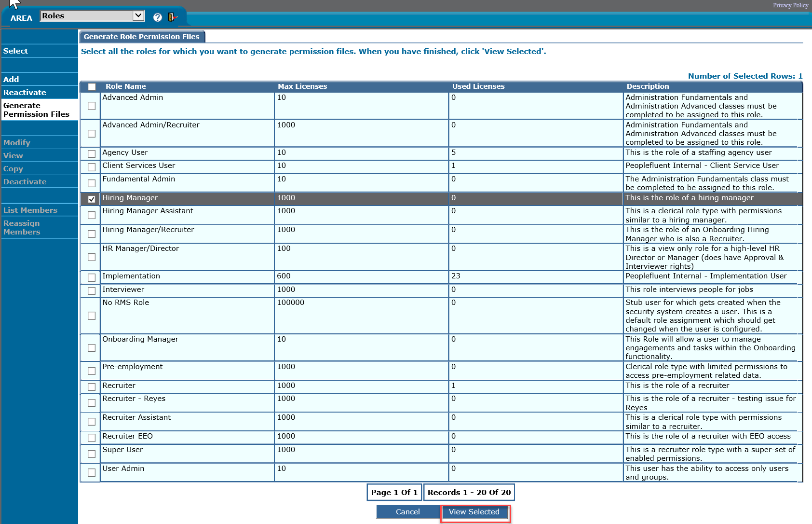
Task: Choose Reactivate in the sidebar
Action: (40, 92)
